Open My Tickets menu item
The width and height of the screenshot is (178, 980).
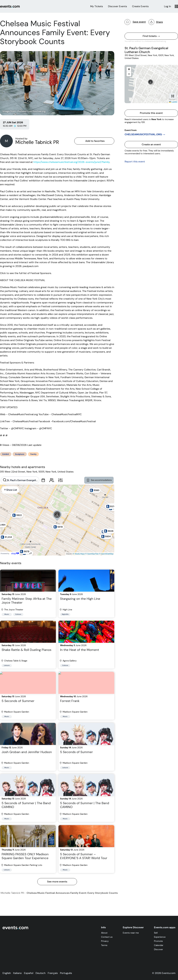pos(96,7)
